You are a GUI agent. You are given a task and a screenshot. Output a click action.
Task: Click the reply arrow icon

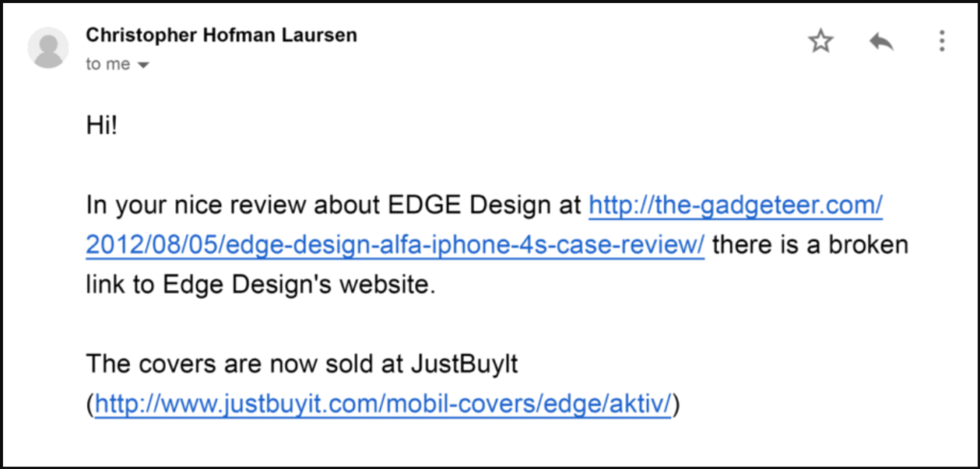coord(881,42)
